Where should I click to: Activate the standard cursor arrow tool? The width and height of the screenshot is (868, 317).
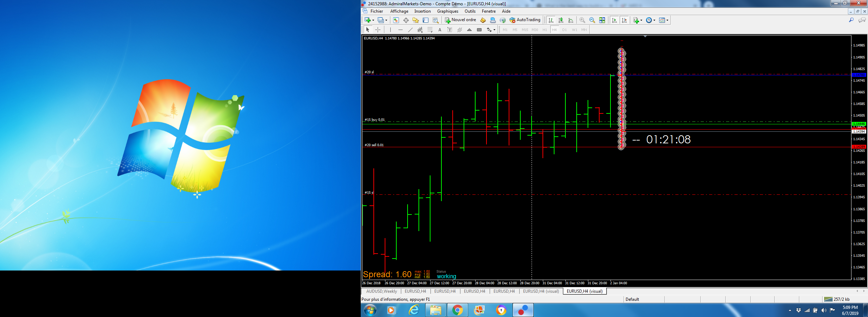coord(367,30)
